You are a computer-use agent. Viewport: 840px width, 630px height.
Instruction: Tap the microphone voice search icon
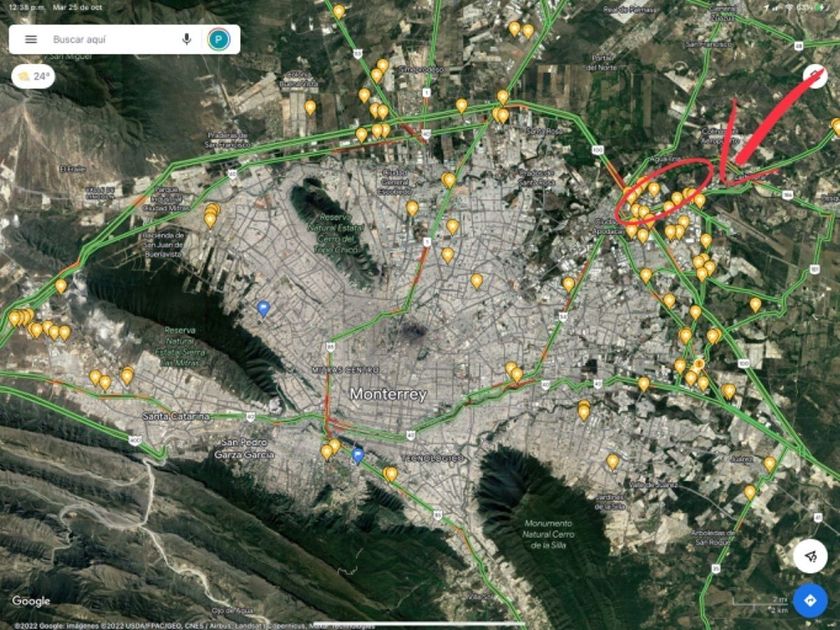coord(186,39)
